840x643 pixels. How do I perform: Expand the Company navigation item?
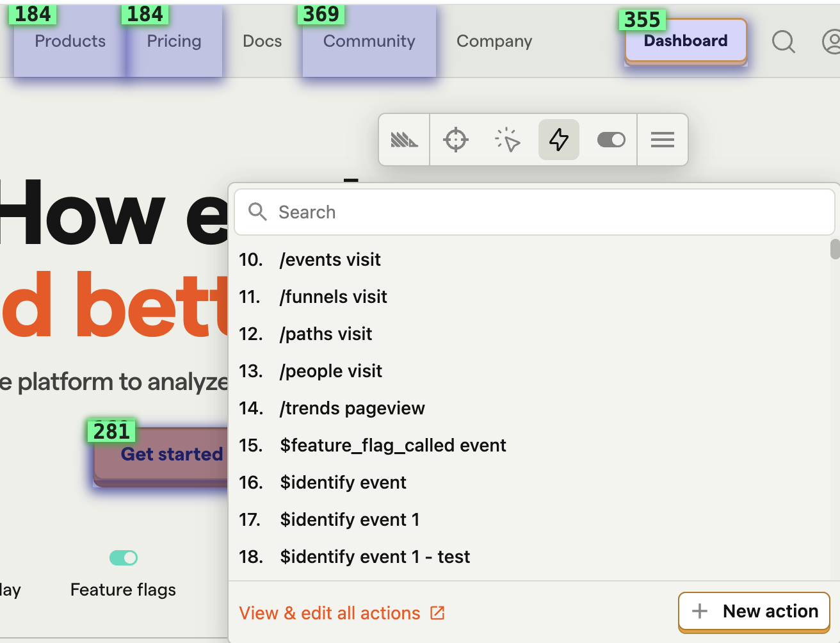pyautogui.click(x=494, y=42)
